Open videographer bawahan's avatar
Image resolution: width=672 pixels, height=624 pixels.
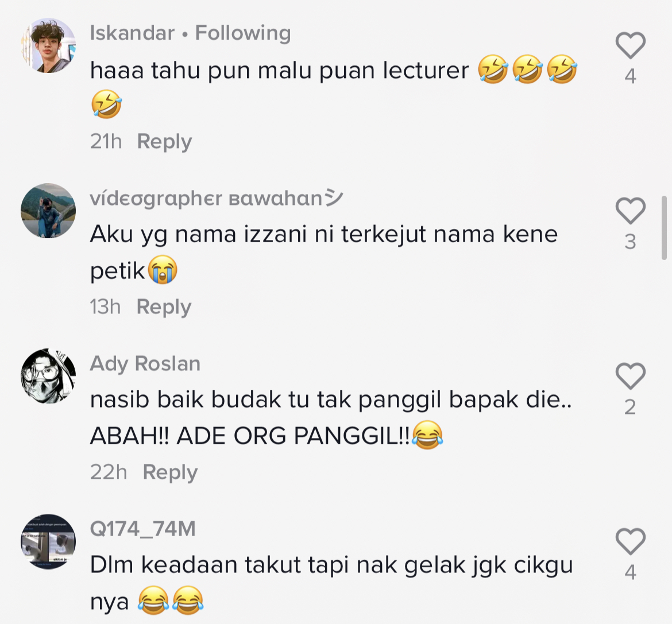tap(48, 211)
